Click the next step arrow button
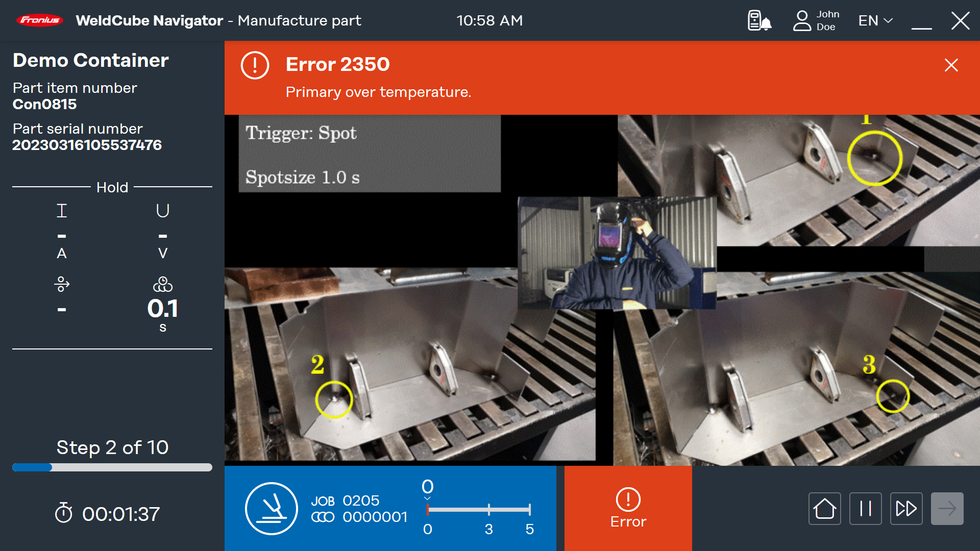The image size is (980, 551). [x=947, y=509]
